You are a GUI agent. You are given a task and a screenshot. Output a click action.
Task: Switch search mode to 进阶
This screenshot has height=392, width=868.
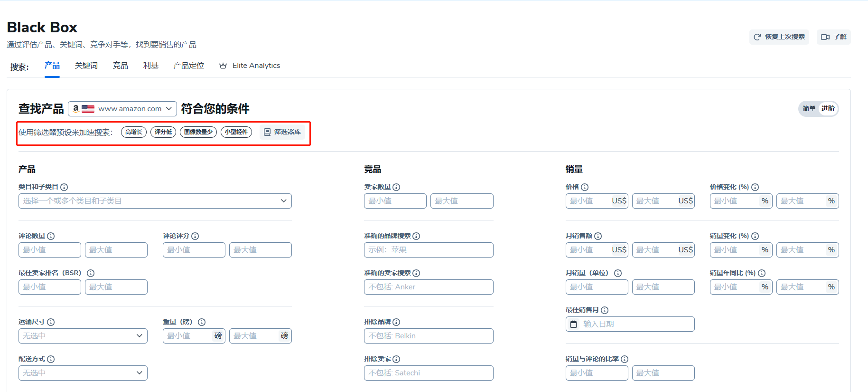click(x=828, y=109)
